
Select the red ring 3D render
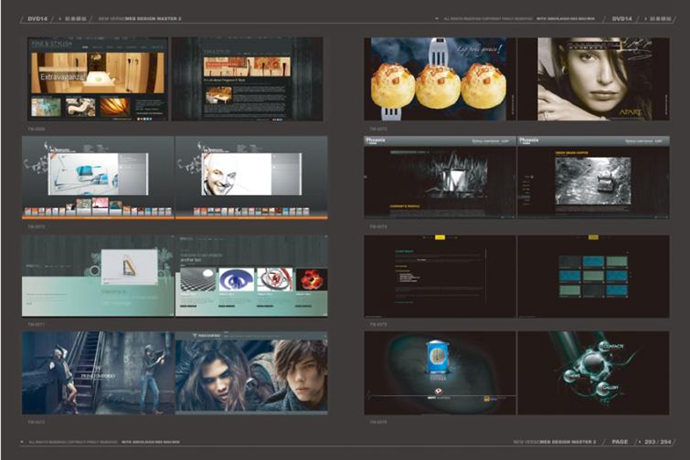tap(275, 280)
